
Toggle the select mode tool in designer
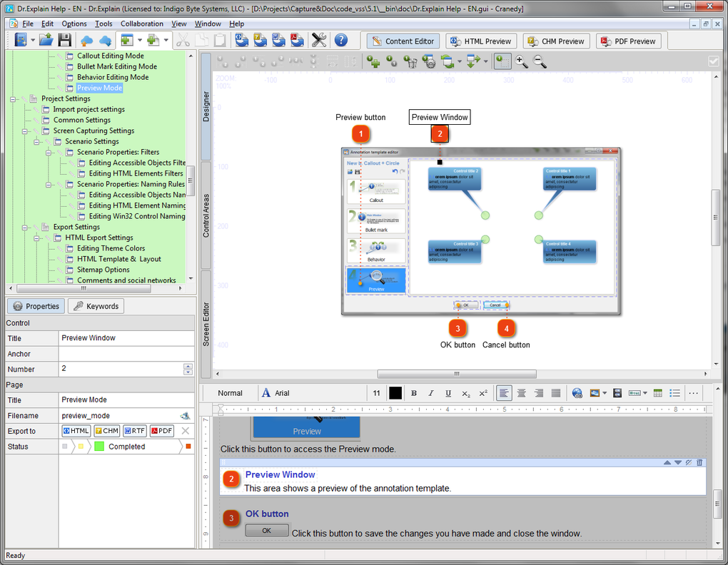click(x=502, y=61)
